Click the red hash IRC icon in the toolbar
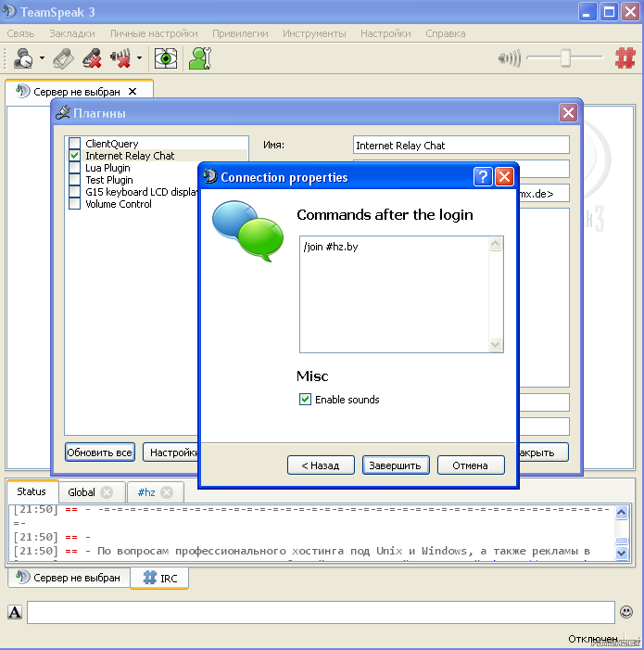Image resolution: width=644 pixels, height=650 pixels. (x=625, y=58)
